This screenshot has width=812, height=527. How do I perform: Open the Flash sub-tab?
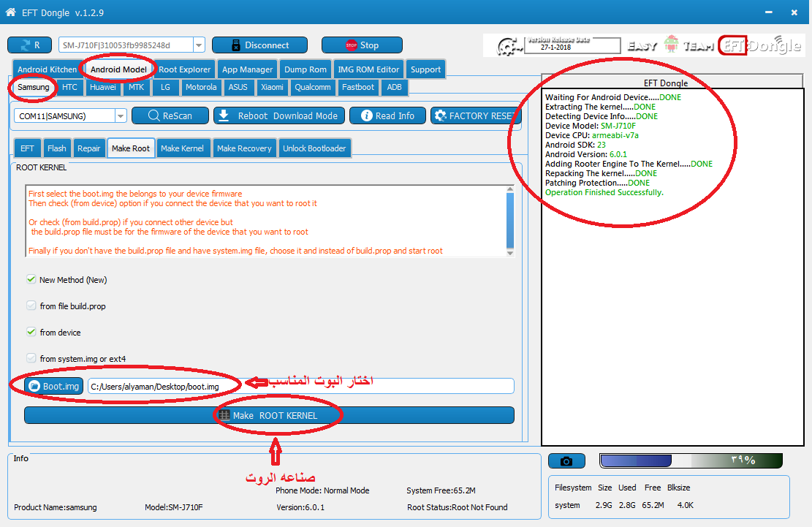[x=56, y=148]
